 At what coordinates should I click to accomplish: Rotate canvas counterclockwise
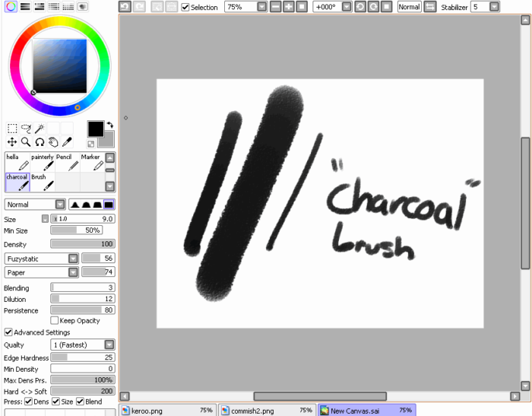coord(360,7)
